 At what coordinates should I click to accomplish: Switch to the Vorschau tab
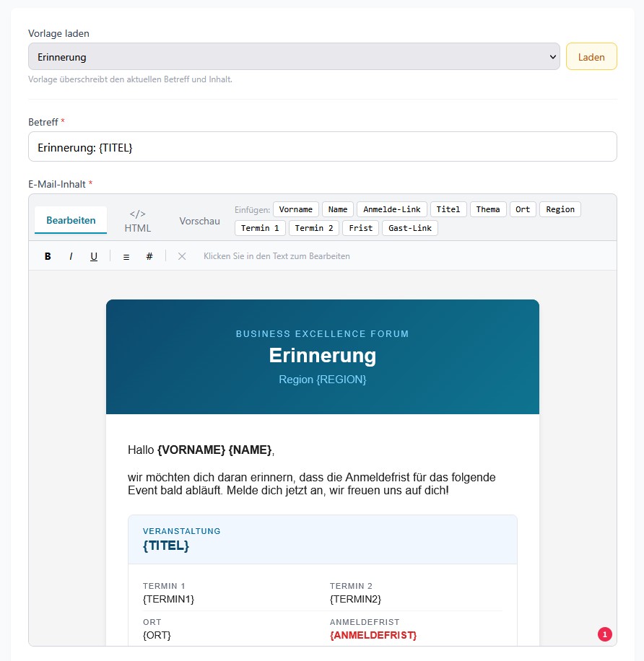pyautogui.click(x=199, y=221)
